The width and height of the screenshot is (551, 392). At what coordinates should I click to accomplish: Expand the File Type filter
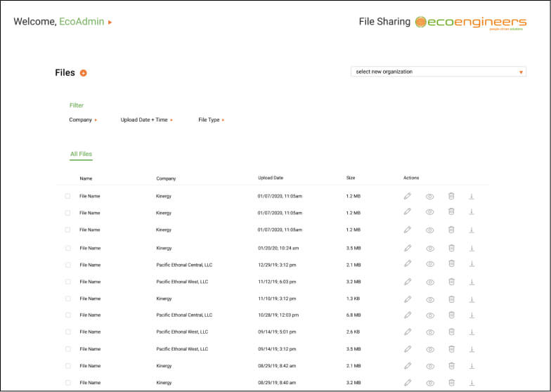click(x=211, y=119)
